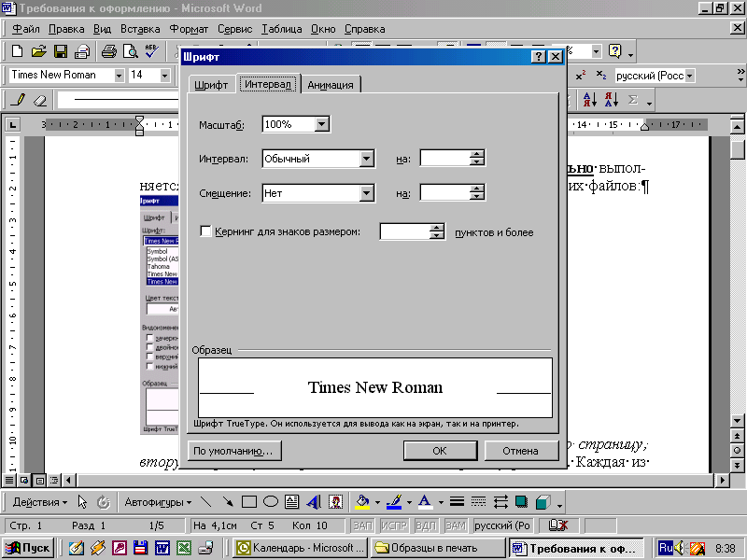
Task: Choose Line Style on the drawing toolbar
Action: (x=457, y=502)
